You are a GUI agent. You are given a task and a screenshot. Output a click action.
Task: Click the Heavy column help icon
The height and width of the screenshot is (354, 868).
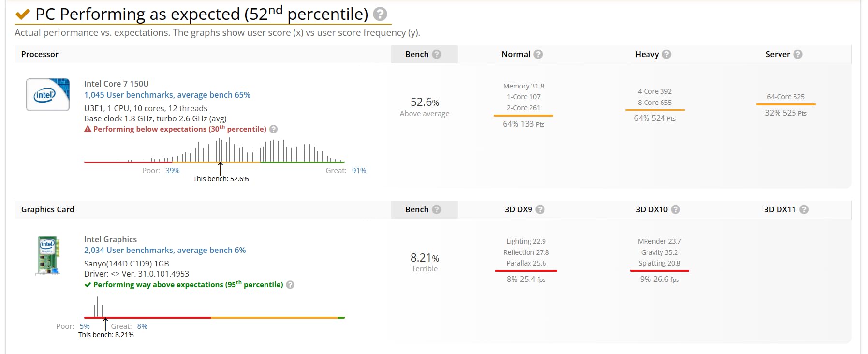click(666, 54)
